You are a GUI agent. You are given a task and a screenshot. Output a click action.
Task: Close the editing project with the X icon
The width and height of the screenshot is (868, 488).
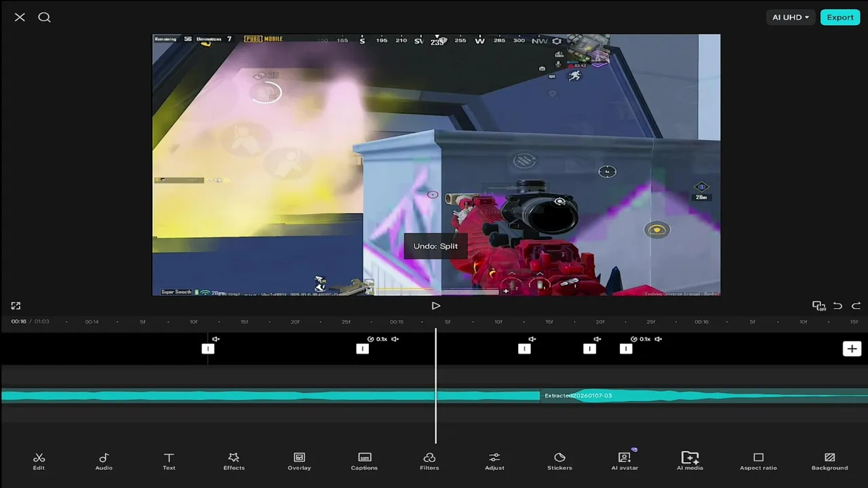pyautogui.click(x=20, y=17)
